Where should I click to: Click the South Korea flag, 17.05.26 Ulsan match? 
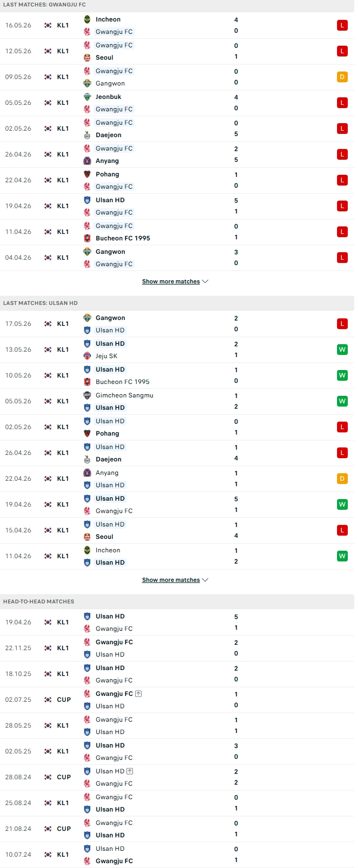point(48,324)
